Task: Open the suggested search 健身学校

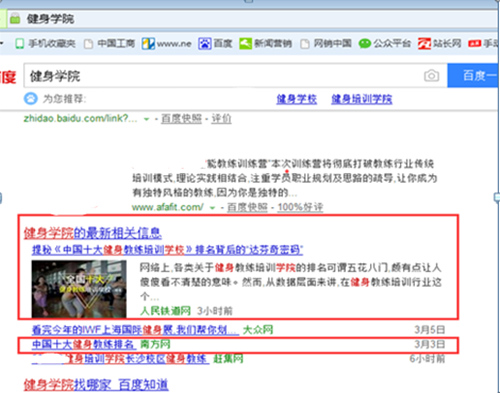Action: pos(296,99)
